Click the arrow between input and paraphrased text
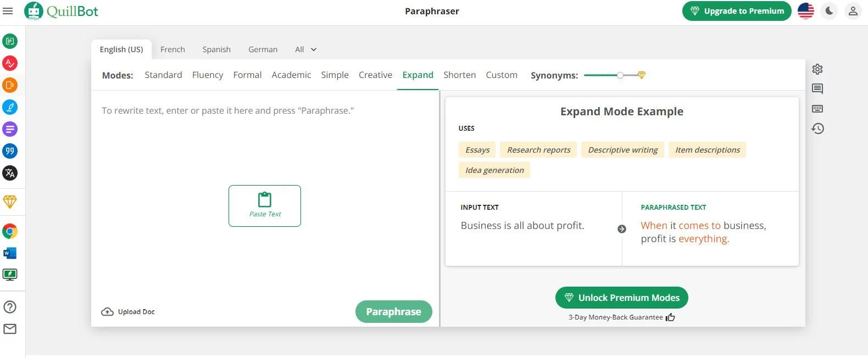This screenshot has height=358, width=868. pyautogui.click(x=622, y=229)
